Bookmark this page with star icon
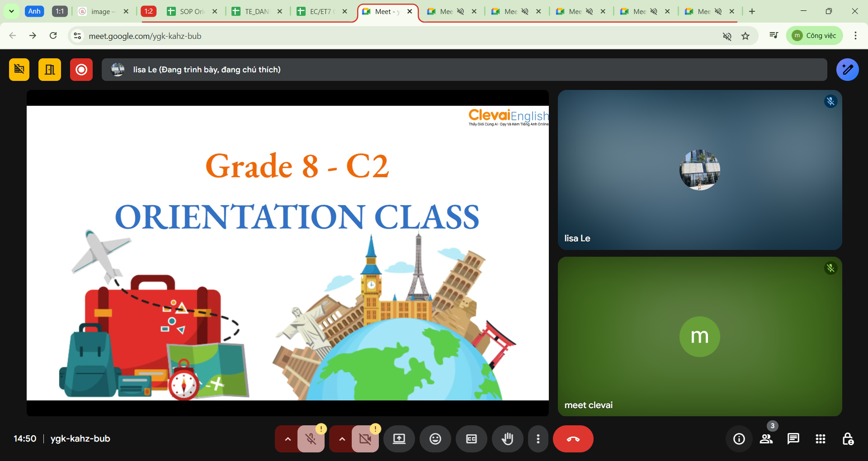This screenshot has width=868, height=461. coord(745,36)
